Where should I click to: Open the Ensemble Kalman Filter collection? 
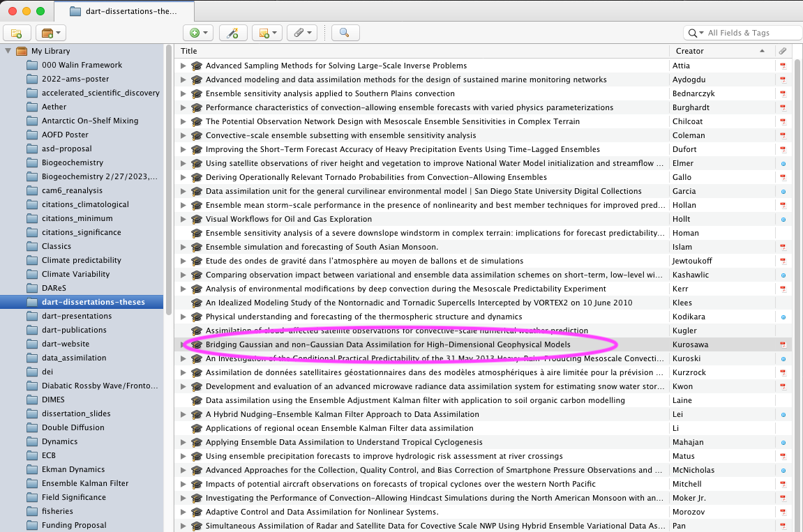[x=84, y=483]
